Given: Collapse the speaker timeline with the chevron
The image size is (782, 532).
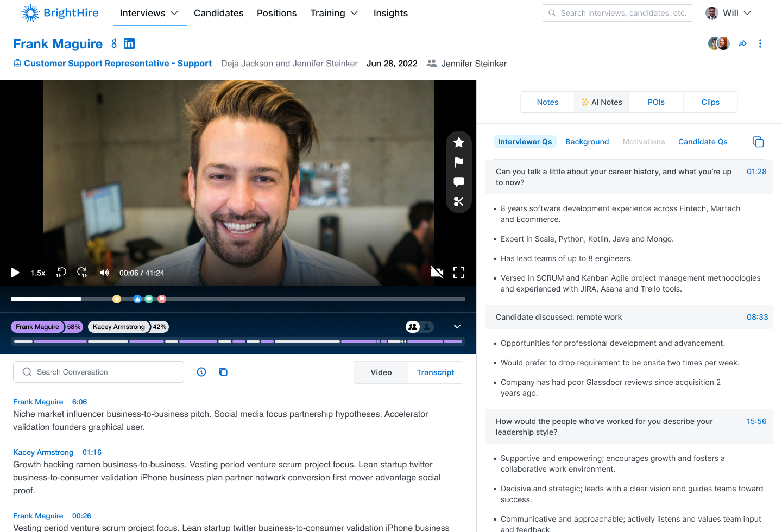Looking at the screenshot, I should [x=457, y=326].
